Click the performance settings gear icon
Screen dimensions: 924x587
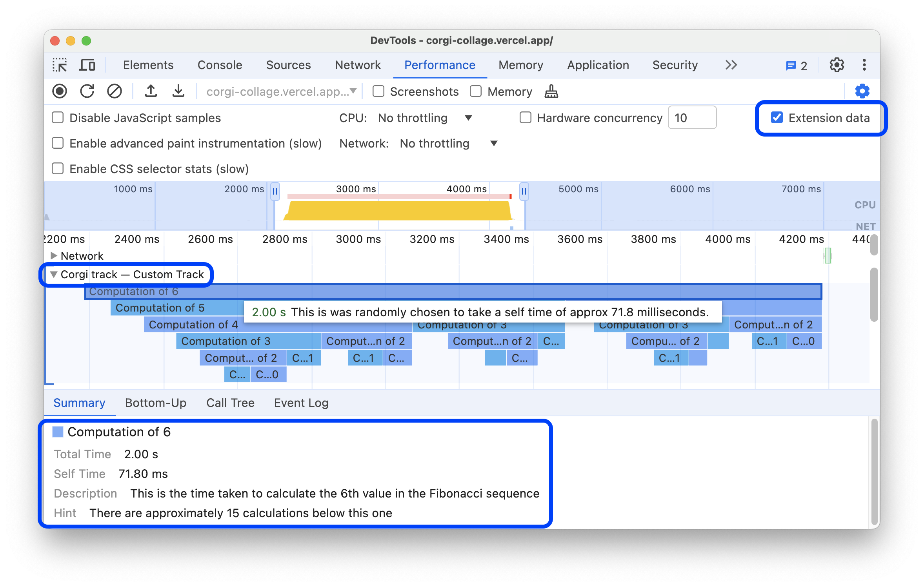point(863,90)
